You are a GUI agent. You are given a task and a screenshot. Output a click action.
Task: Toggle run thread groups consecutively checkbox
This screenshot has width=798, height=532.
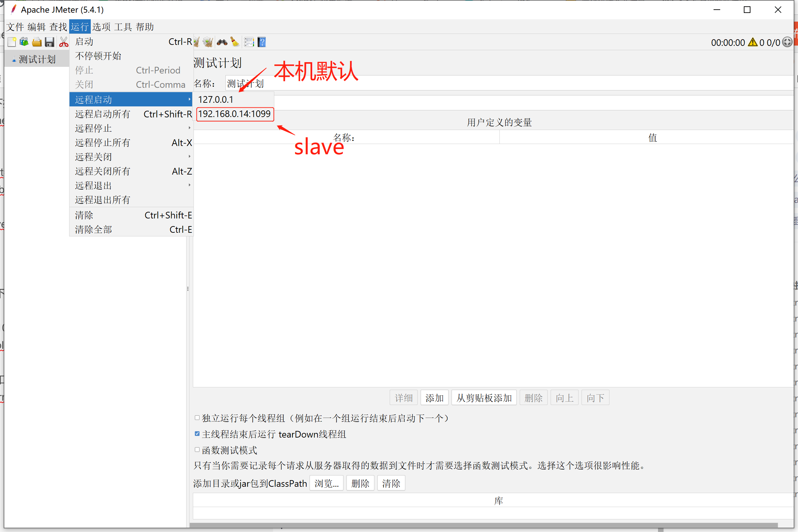[197, 418]
